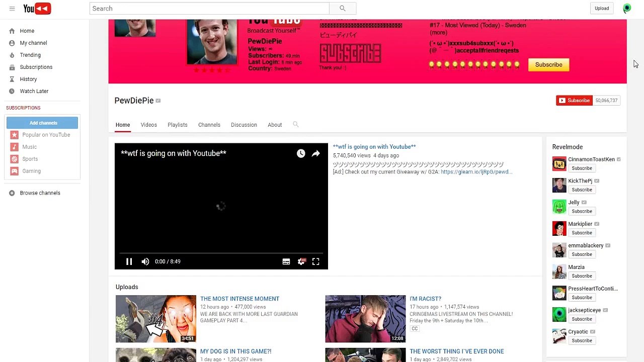Click the Revelmode section heading
Image resolution: width=644 pixels, height=362 pixels.
(x=568, y=147)
